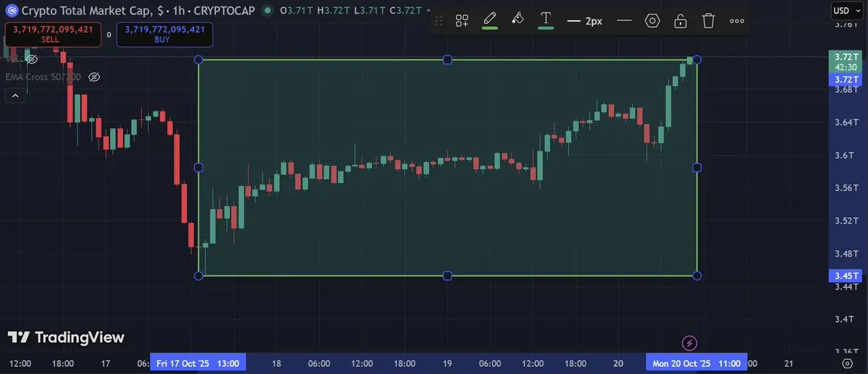Click the TradingView logo
Screen dimensions: 868x374
pos(67,337)
